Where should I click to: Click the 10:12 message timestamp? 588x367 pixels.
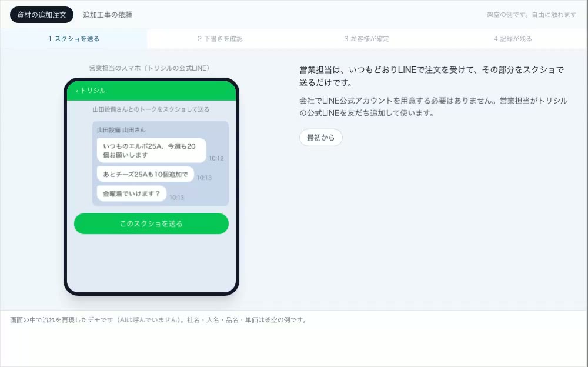(x=216, y=158)
